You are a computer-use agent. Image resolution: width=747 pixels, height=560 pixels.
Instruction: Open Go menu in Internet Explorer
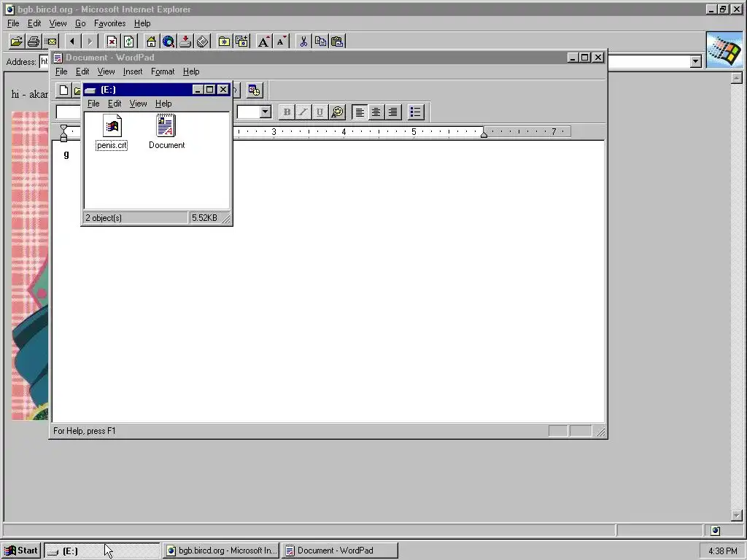point(80,23)
